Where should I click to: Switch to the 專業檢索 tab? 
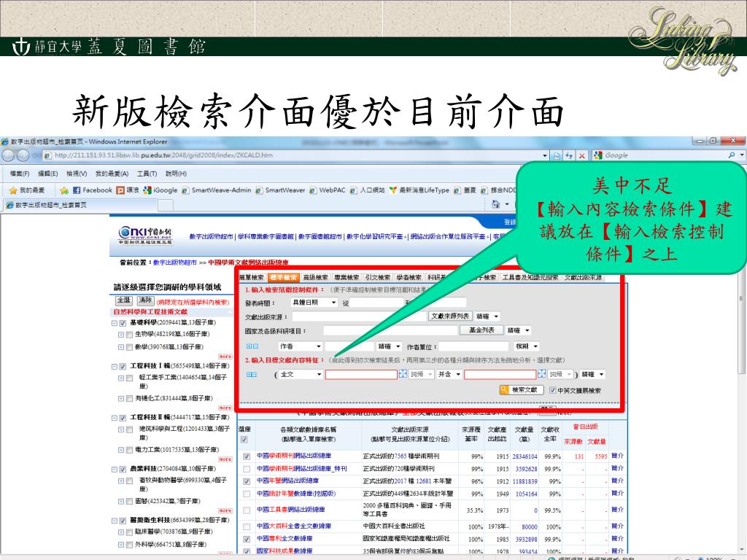pyautogui.click(x=347, y=277)
